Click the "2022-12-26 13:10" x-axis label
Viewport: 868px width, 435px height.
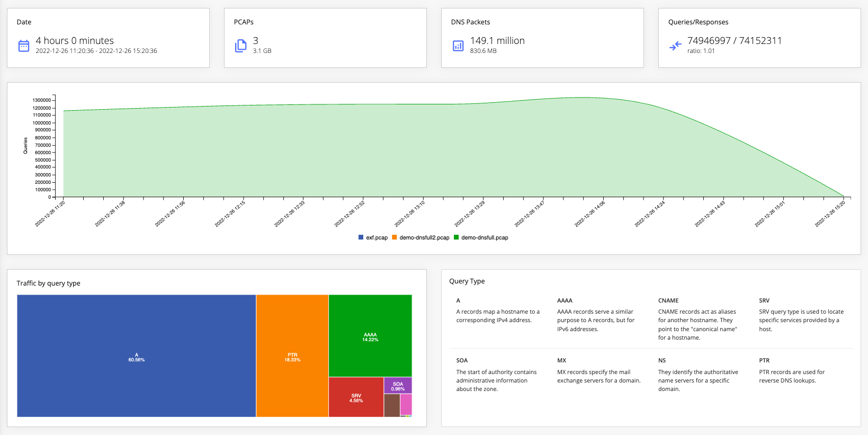pos(409,214)
